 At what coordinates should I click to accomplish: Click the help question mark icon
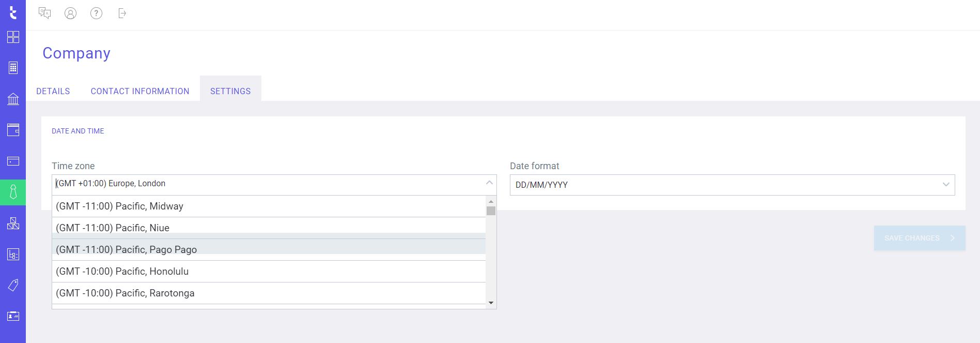pos(96,13)
